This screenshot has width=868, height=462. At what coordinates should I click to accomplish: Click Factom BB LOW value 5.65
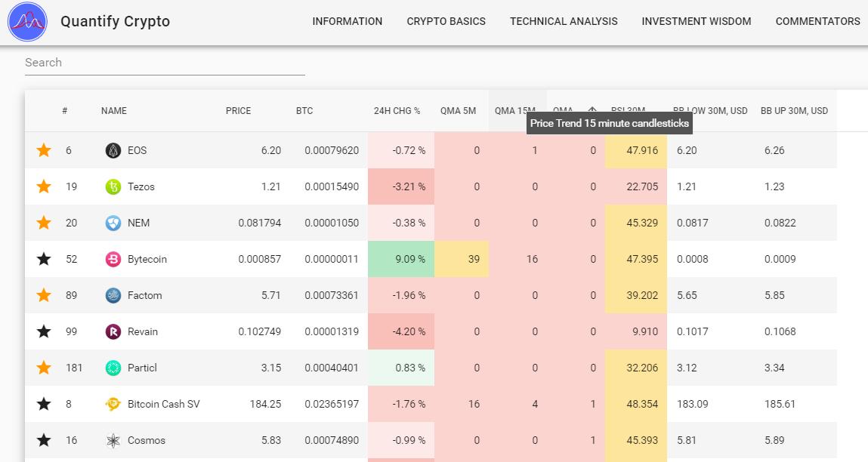(687, 295)
